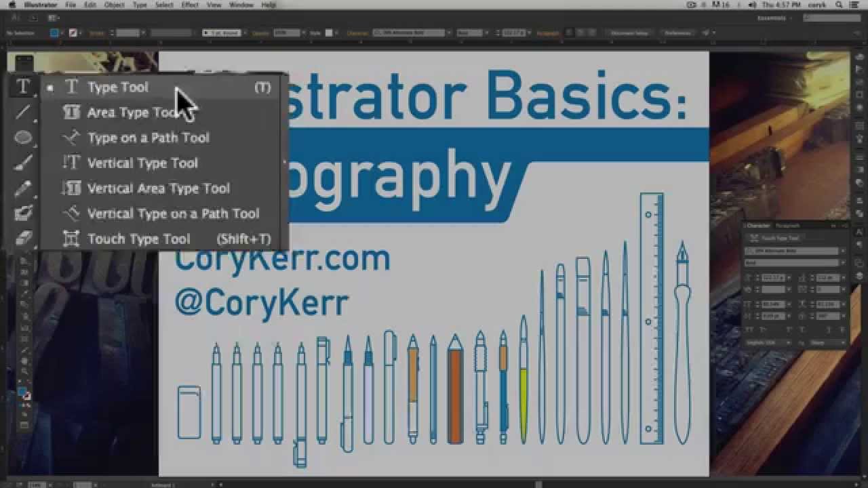
Task: Open the Select menu
Action: point(164,5)
